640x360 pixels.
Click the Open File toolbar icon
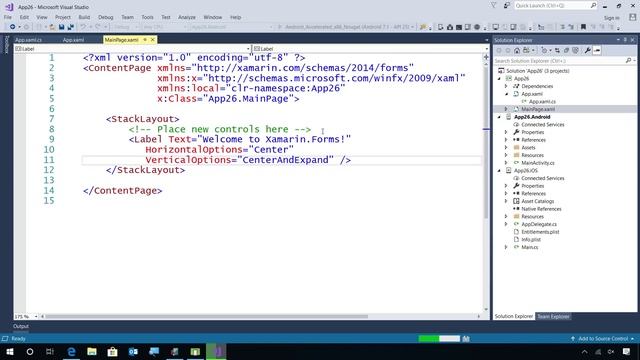52,27
